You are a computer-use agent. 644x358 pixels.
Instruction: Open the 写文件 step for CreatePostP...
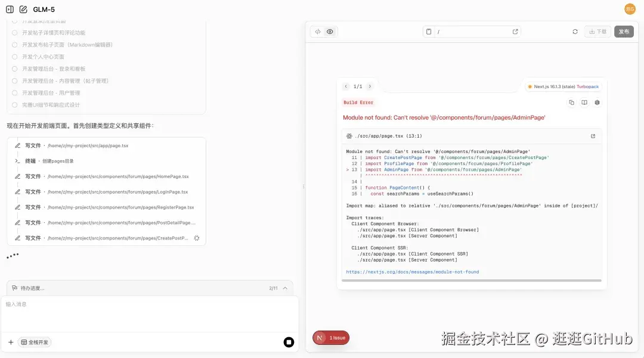(106, 238)
